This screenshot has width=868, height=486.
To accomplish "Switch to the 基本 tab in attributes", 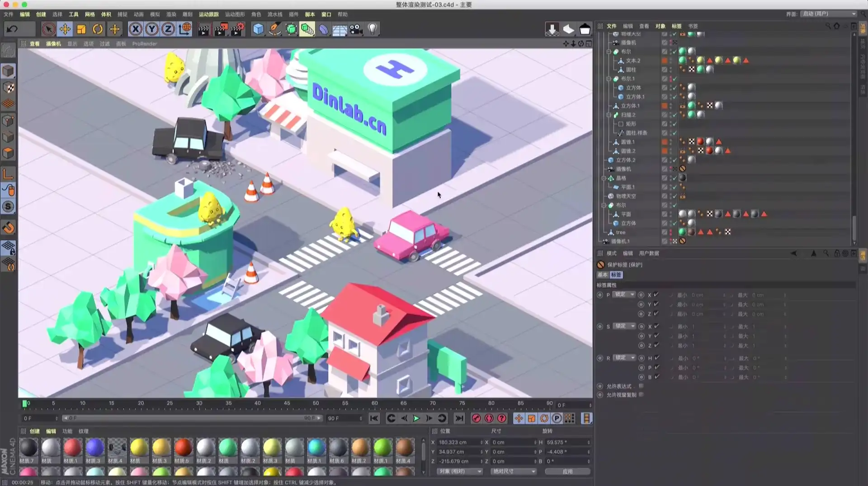I will [x=603, y=275].
